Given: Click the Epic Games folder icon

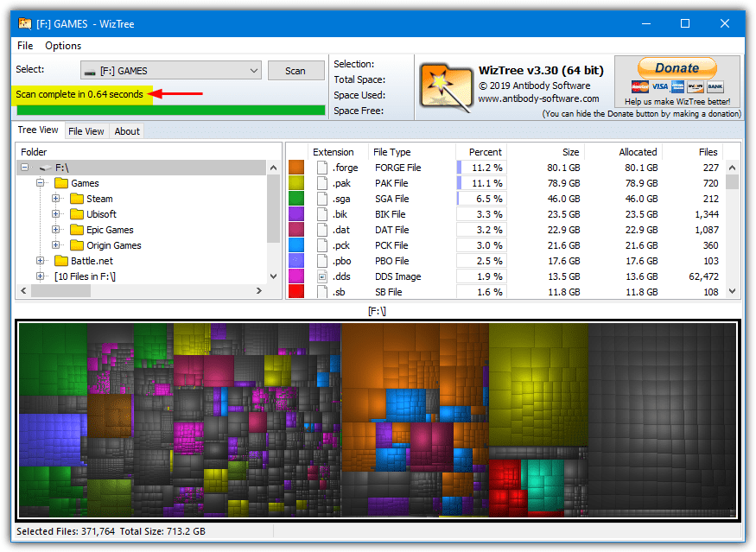Looking at the screenshot, I should point(77,230).
